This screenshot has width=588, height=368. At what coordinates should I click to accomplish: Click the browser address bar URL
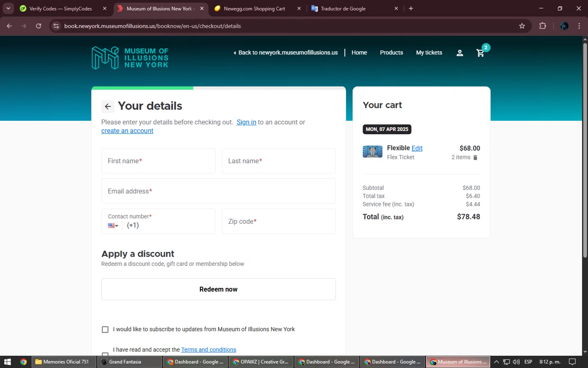(152, 26)
